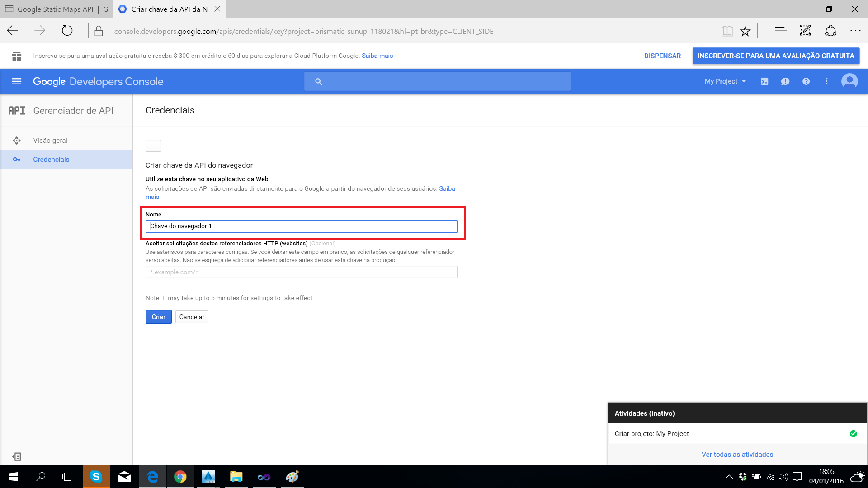Viewport: 868px width, 488px height.
Task: Click the back arrow box above the form title
Action: 153,145
